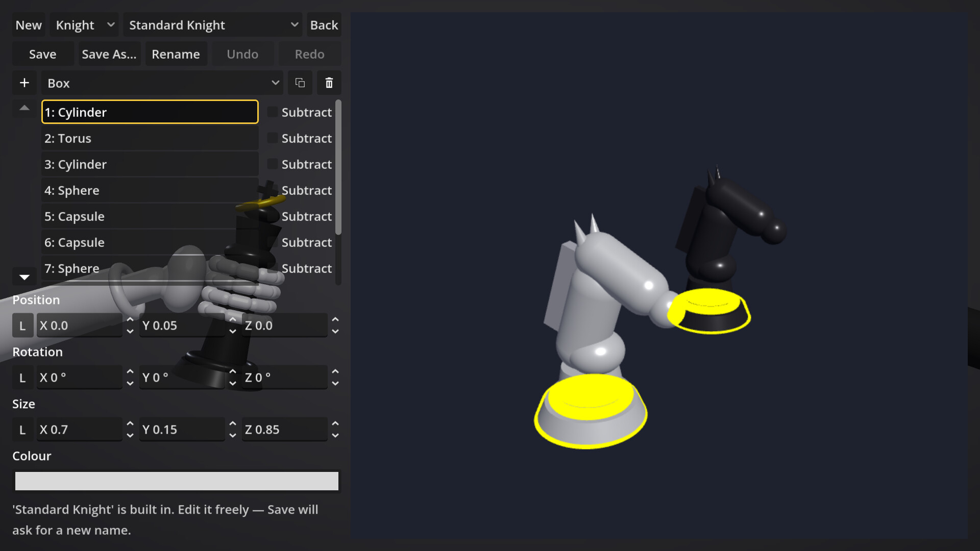The width and height of the screenshot is (980, 551).
Task: Click the plus icon to add shape
Action: pyautogui.click(x=24, y=83)
